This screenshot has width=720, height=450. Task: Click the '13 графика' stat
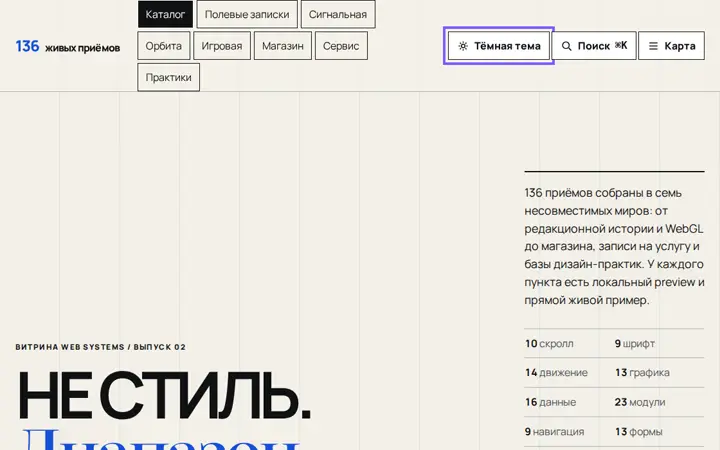(x=642, y=372)
